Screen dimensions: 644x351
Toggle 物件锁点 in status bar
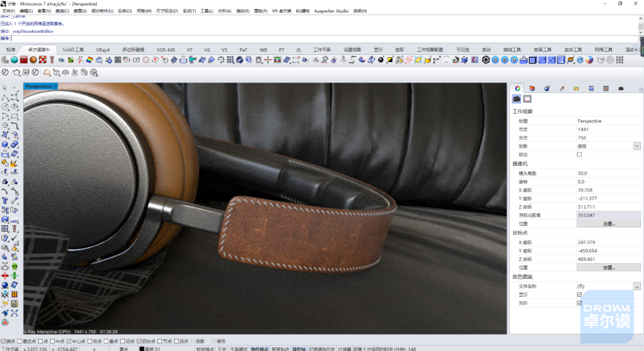[x=258, y=349]
